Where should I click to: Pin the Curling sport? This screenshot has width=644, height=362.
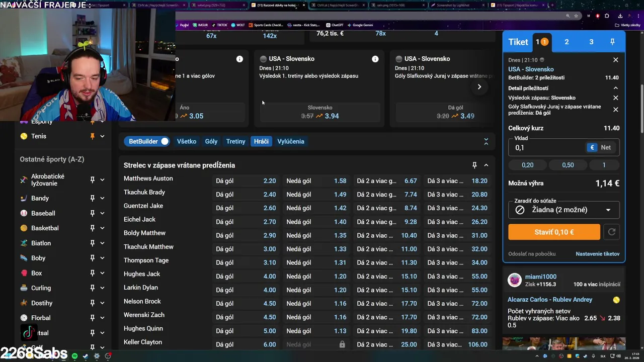pyautogui.click(x=92, y=288)
